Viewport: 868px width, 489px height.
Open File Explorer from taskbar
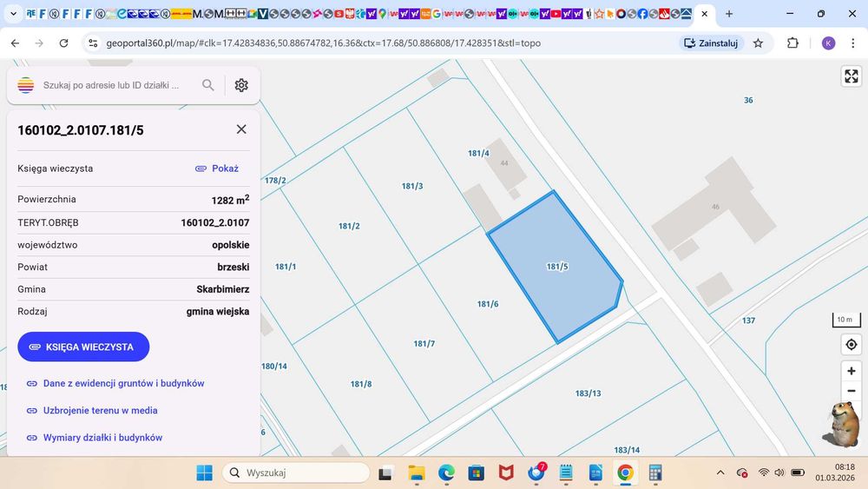416,473
